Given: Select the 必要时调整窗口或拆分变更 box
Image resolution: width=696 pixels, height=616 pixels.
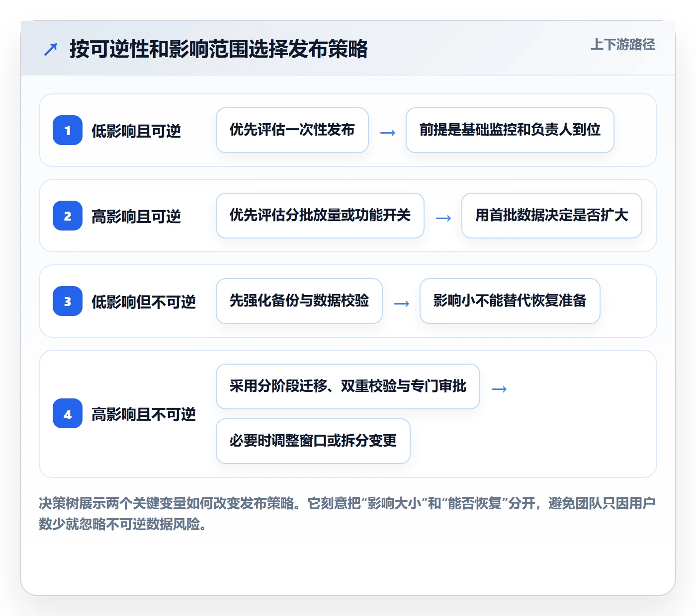Looking at the screenshot, I should (x=313, y=441).
